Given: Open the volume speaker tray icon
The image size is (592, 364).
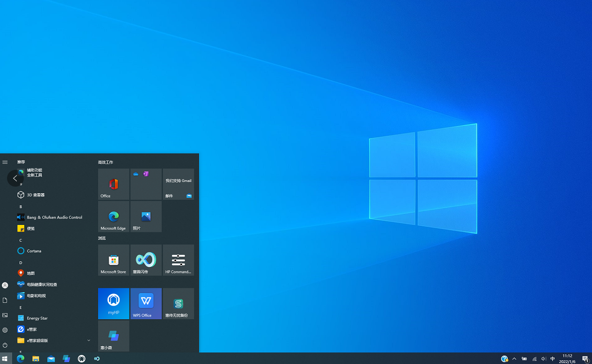Looking at the screenshot, I should [543, 359].
